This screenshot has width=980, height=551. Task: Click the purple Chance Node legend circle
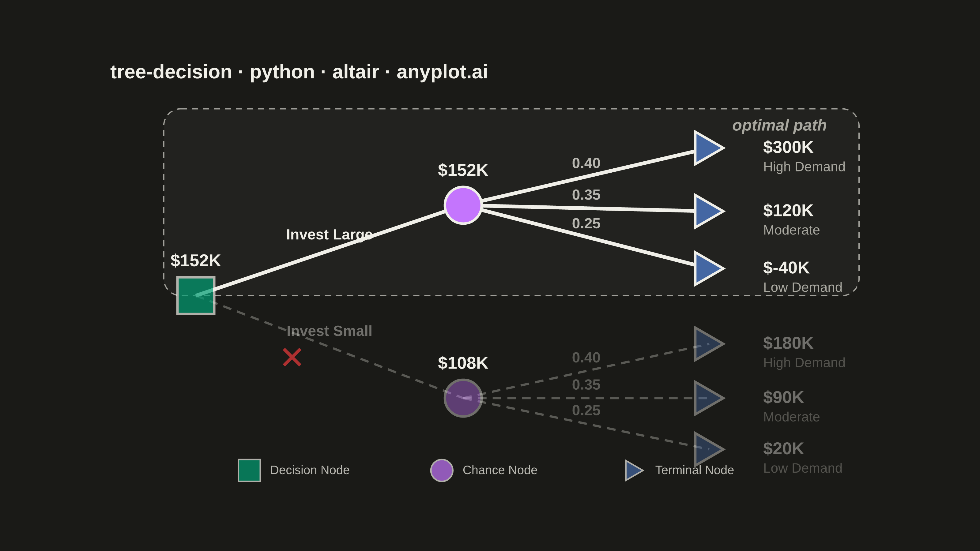click(442, 470)
